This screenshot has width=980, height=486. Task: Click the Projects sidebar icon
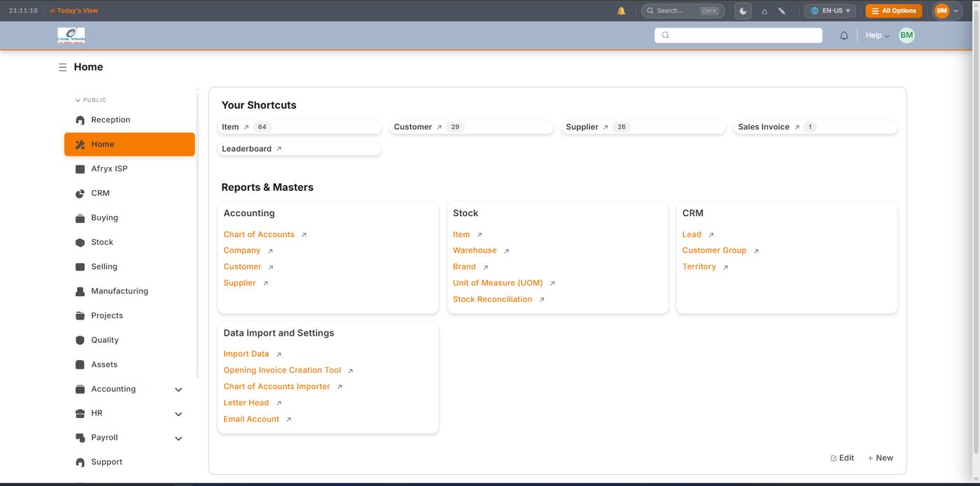(80, 316)
